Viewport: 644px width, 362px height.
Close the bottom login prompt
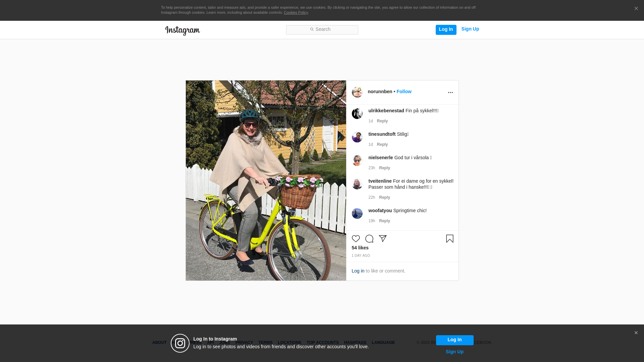pyautogui.click(x=636, y=333)
